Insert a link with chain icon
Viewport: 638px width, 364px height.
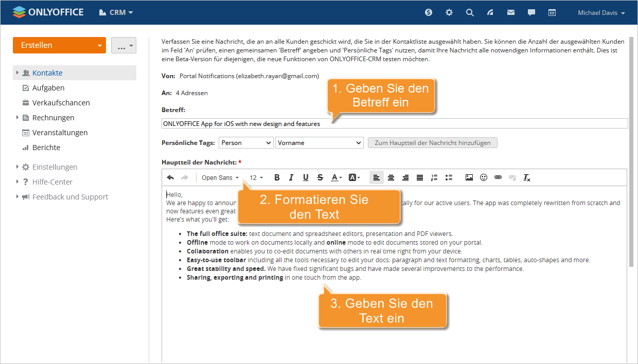498,177
